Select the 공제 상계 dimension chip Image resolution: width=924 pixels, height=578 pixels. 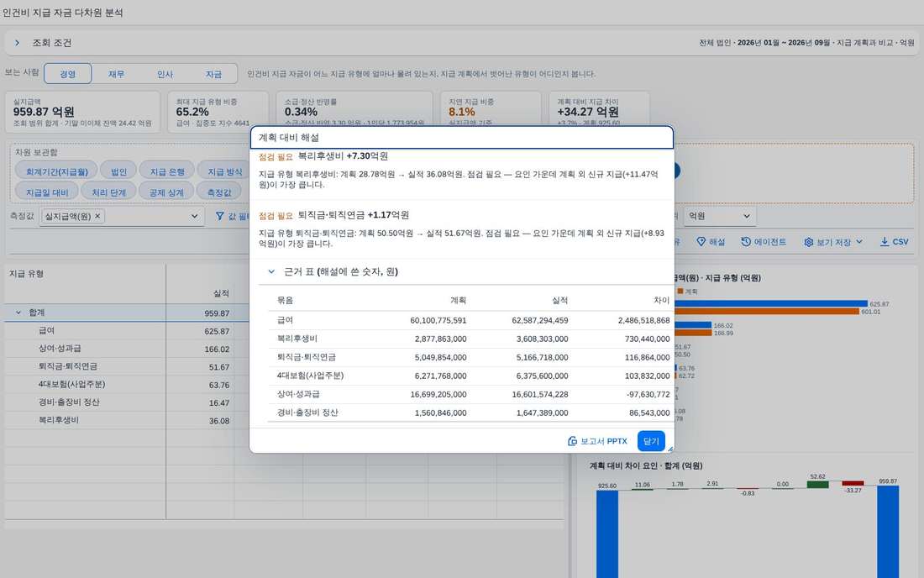point(166,192)
